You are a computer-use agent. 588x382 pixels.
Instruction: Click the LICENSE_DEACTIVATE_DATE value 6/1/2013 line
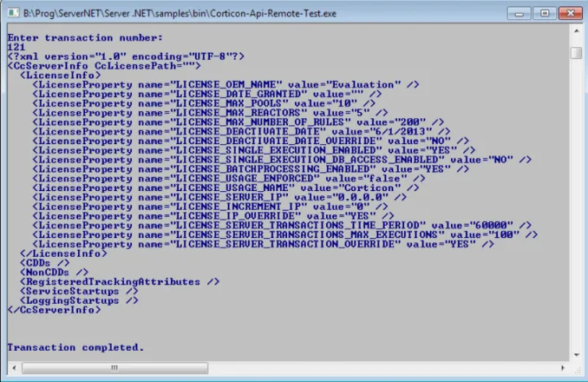(241, 132)
